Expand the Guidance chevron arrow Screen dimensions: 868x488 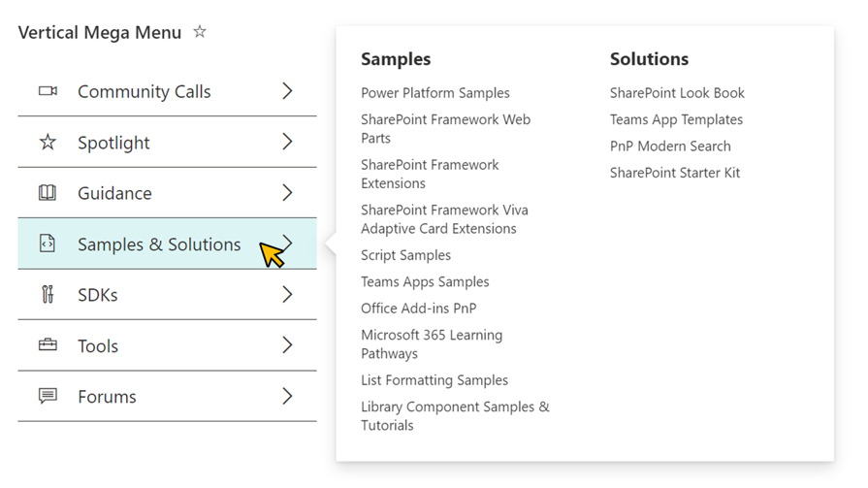[287, 193]
